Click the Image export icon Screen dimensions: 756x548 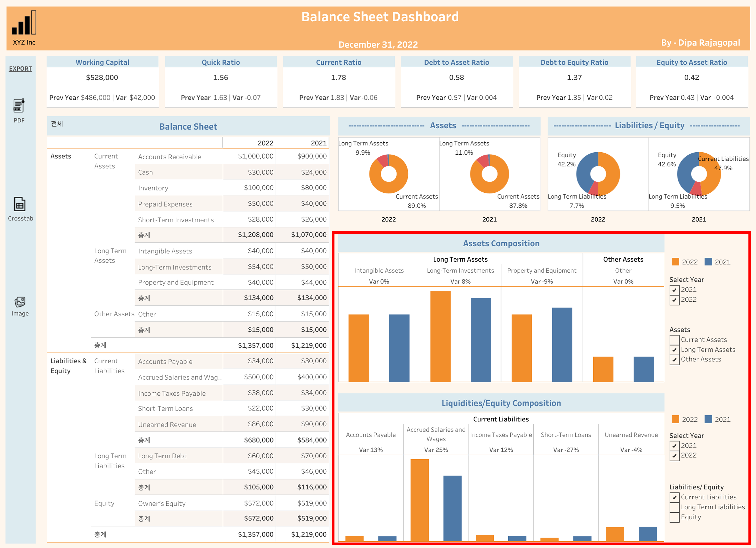pyautogui.click(x=20, y=302)
